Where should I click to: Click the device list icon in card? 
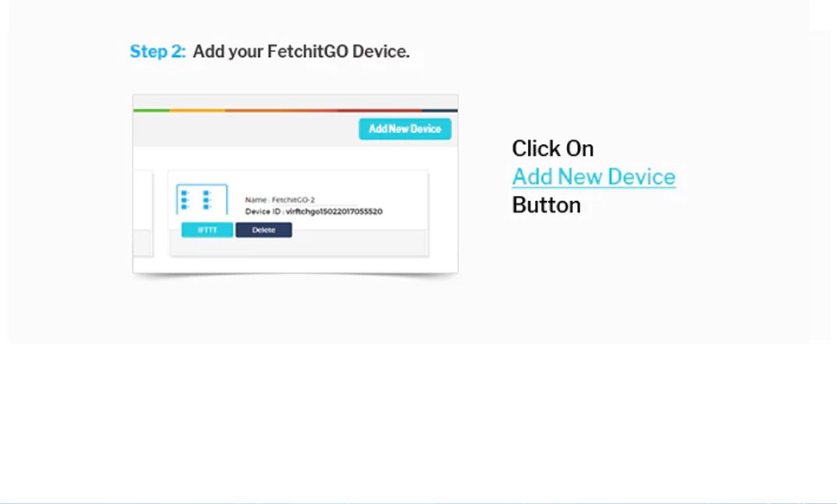point(202,199)
